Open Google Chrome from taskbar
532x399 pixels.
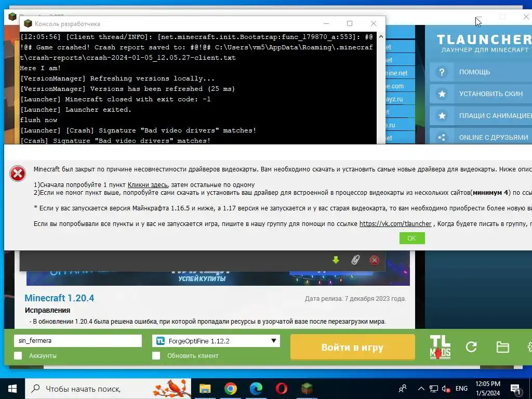[x=230, y=389]
